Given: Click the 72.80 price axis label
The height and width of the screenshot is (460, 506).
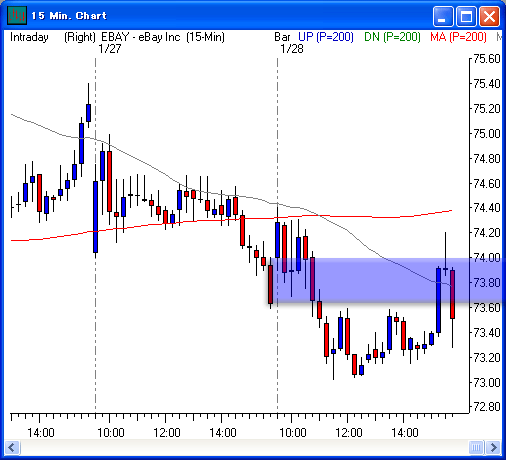Looking at the screenshot, I should tap(487, 407).
